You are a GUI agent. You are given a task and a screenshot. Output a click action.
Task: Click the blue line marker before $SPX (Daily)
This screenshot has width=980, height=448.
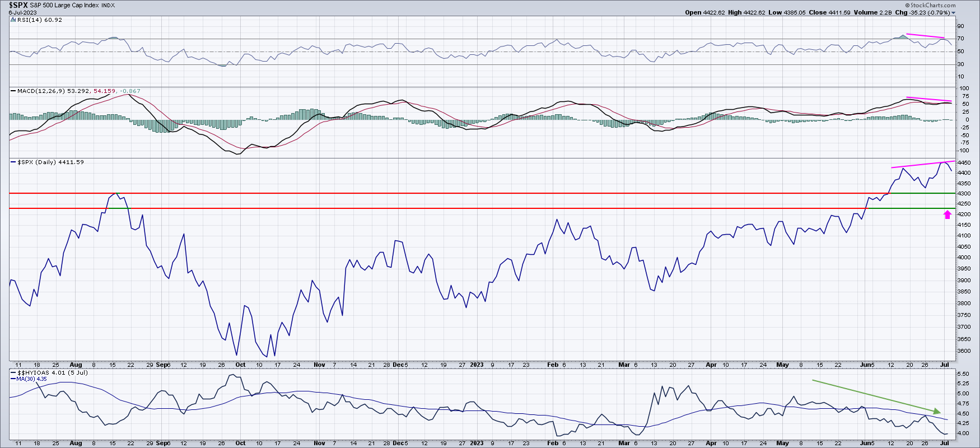[13, 162]
